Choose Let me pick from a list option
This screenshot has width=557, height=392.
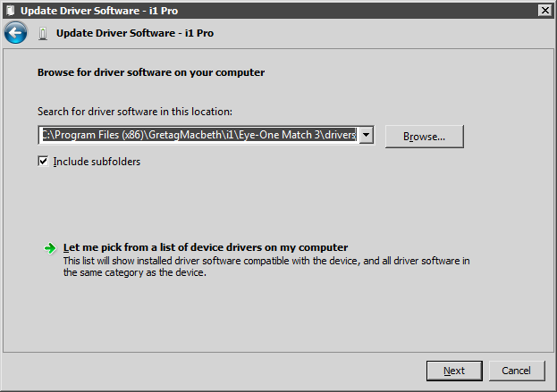click(x=206, y=247)
